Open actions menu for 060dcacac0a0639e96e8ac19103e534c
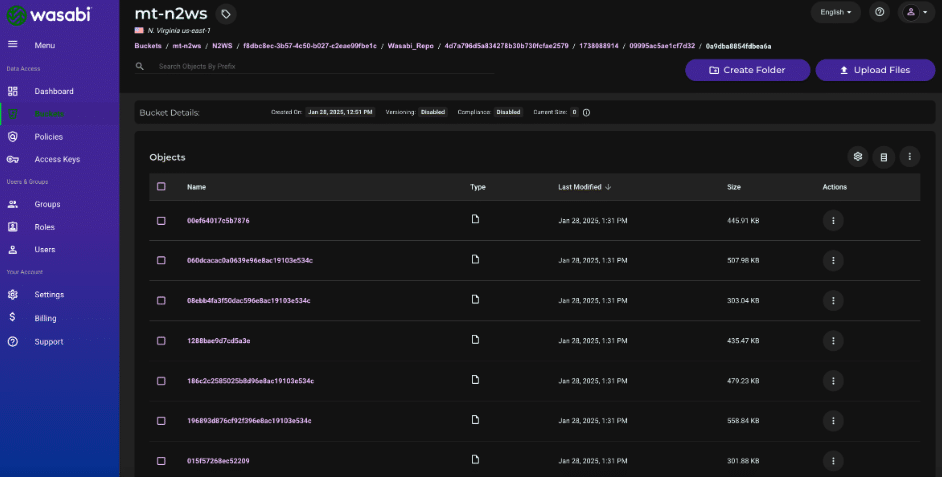This screenshot has width=942, height=477. point(833,260)
